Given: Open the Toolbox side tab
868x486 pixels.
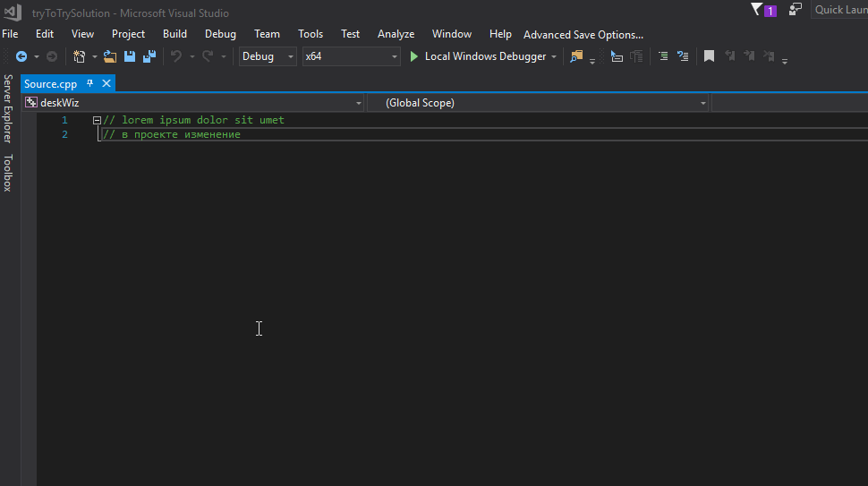Looking at the screenshot, I should point(8,174).
